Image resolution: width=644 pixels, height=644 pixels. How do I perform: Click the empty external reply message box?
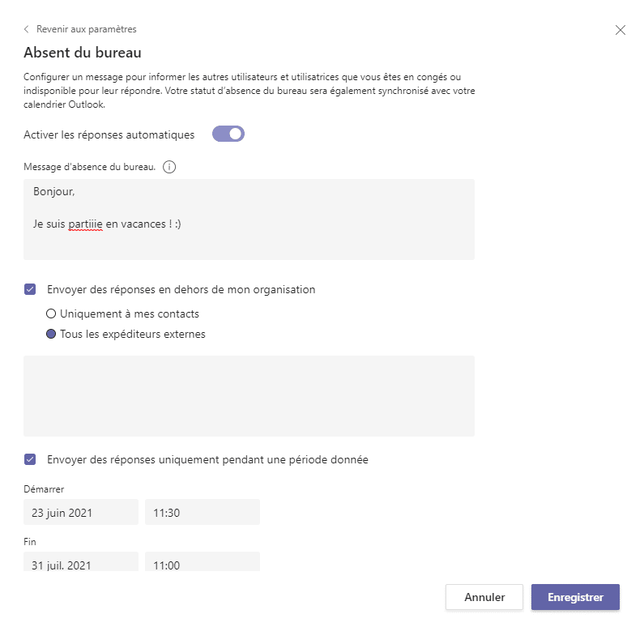(x=249, y=396)
